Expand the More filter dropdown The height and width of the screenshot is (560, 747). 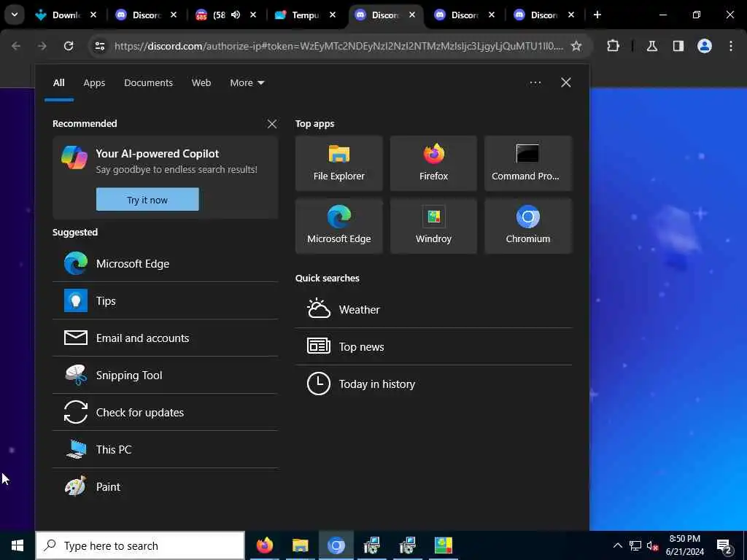[247, 83]
